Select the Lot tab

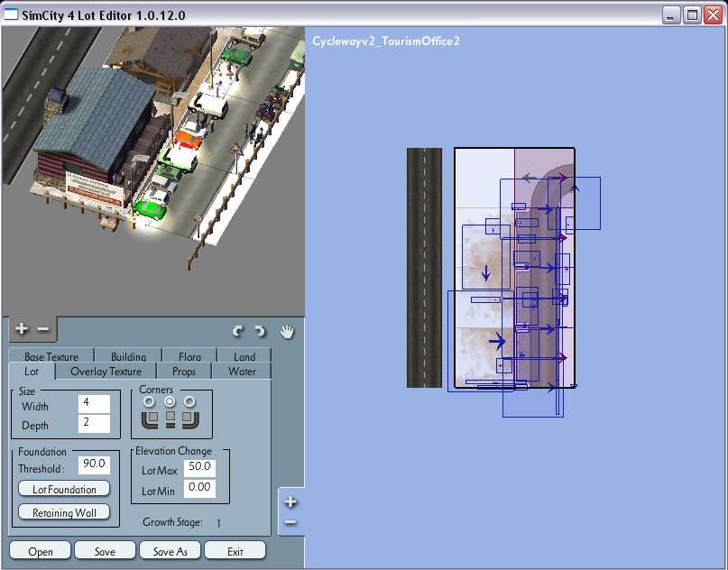coord(32,372)
